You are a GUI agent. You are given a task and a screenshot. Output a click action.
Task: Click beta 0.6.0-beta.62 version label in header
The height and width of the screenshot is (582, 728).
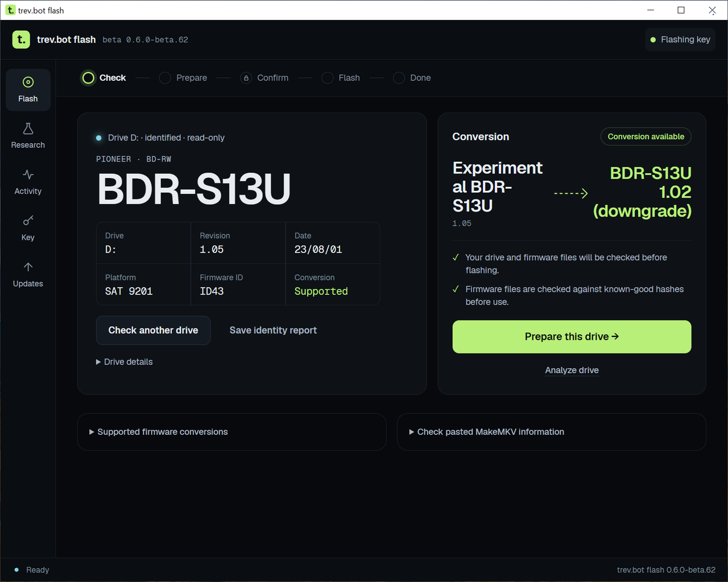point(145,40)
